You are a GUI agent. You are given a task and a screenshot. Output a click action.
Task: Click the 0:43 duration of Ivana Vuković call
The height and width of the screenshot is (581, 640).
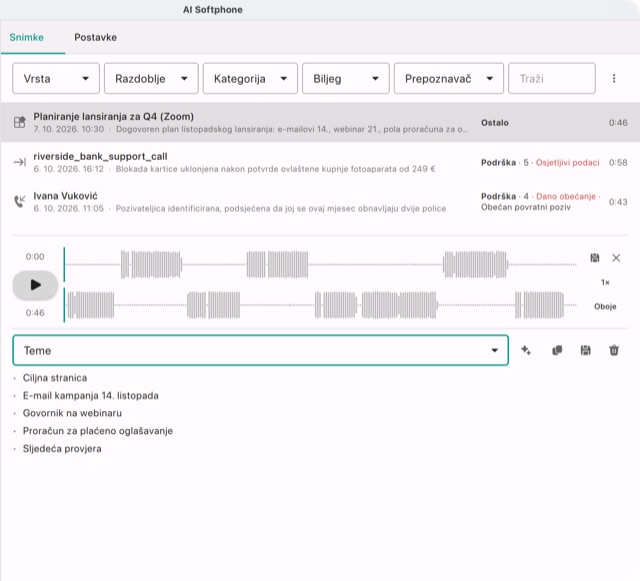tap(618, 202)
